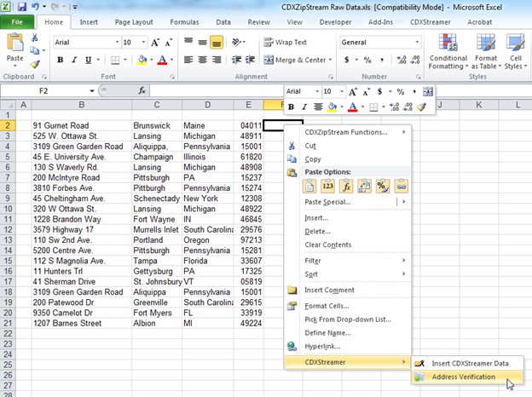Click Paste Link option icon
532x397 pixels.
(401, 186)
